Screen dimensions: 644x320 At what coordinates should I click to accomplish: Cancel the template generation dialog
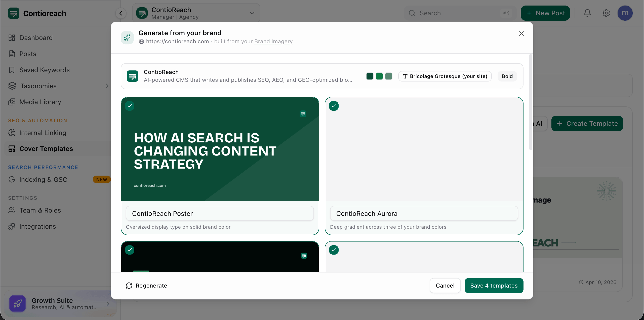445,286
